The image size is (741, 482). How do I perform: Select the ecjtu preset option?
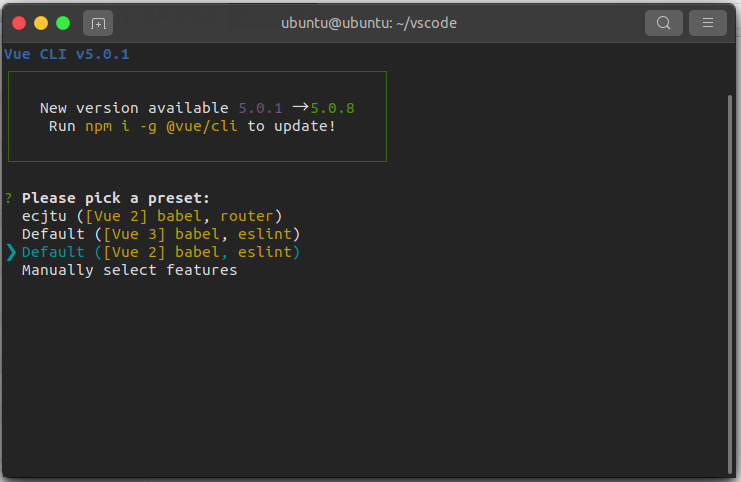tap(152, 216)
